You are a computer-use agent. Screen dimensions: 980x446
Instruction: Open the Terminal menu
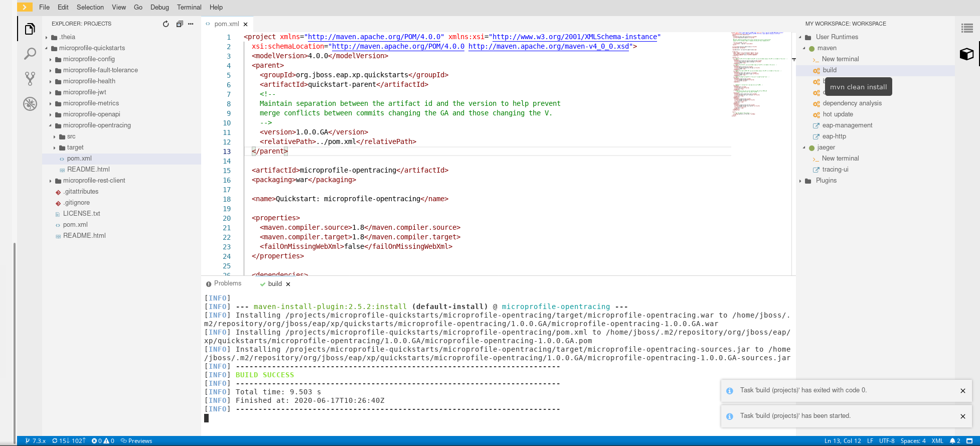[x=189, y=7]
